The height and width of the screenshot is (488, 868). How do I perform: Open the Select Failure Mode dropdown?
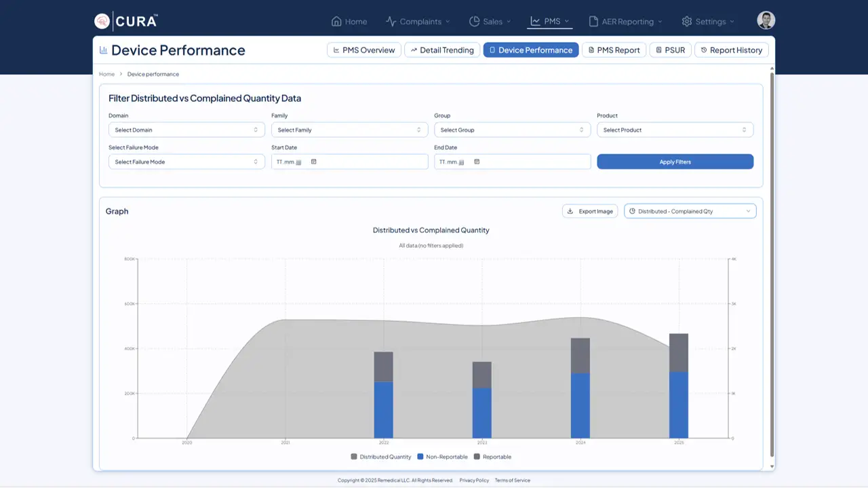pyautogui.click(x=186, y=162)
